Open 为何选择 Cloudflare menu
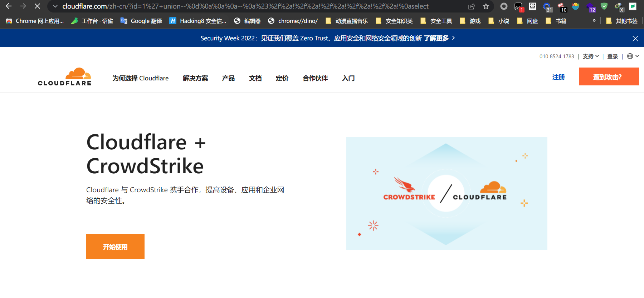The image size is (644, 298). [140, 78]
